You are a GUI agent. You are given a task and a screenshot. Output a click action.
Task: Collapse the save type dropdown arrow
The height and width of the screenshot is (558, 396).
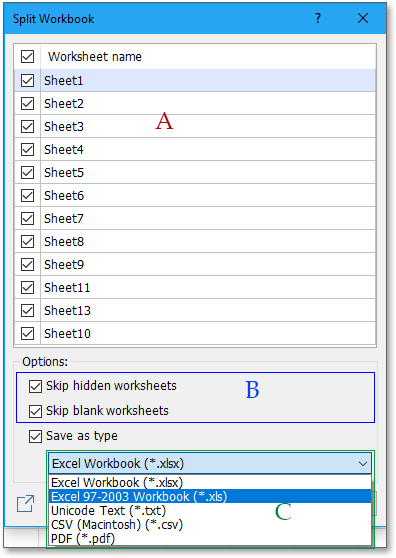click(x=363, y=464)
